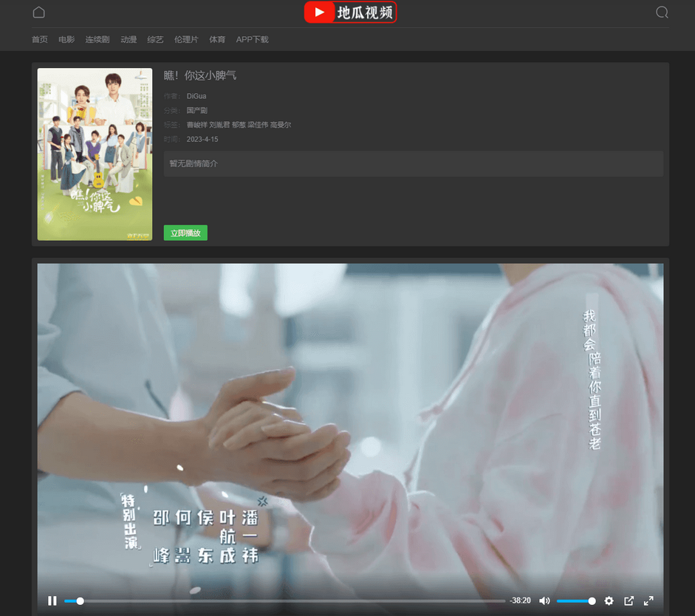Pause the video playback
The height and width of the screenshot is (616, 695).
[52, 600]
